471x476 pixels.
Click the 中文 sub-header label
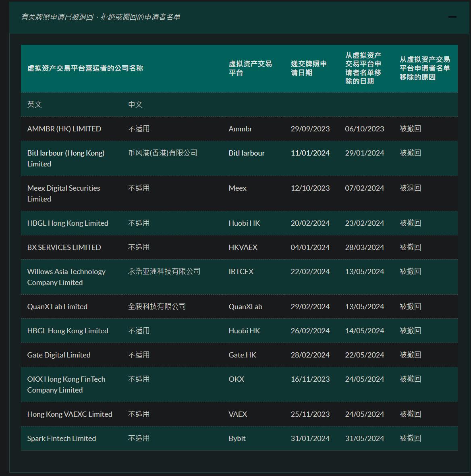coord(135,104)
